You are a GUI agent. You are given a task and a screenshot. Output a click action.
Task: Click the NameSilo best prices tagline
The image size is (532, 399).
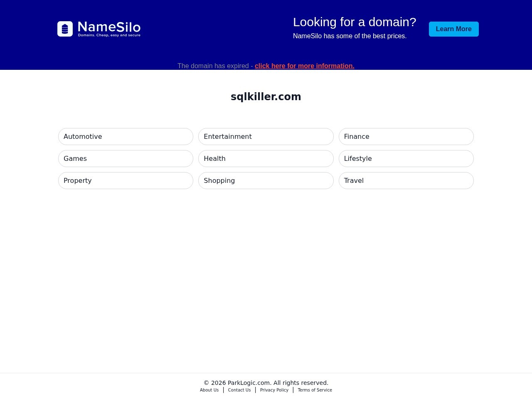350,36
